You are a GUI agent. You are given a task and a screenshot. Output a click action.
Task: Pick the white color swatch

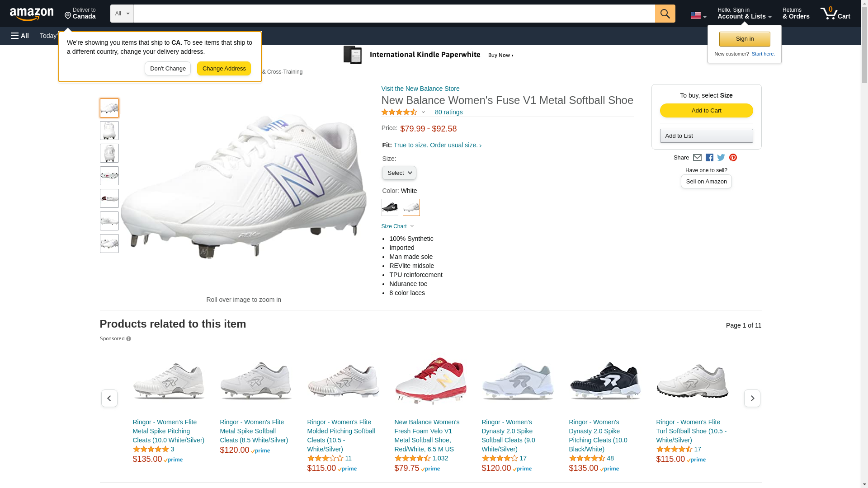(x=411, y=207)
